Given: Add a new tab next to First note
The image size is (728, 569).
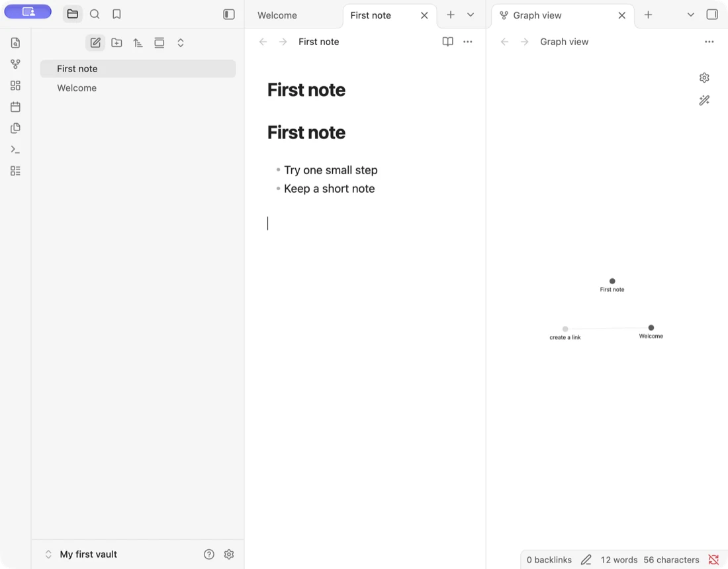Looking at the screenshot, I should 450,15.
